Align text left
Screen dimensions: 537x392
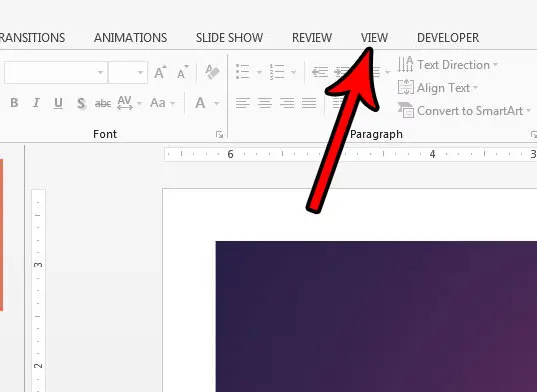pos(243,103)
